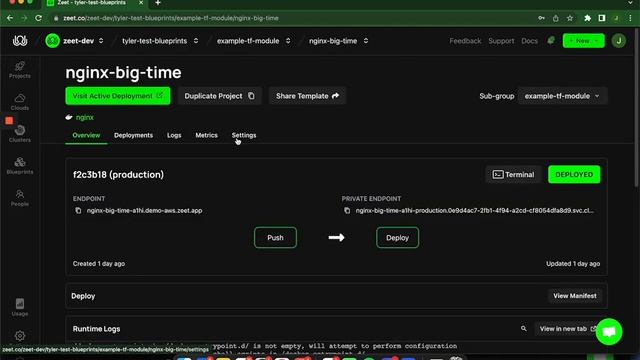This screenshot has height=360, width=640.
Task: Click the Push step button
Action: click(x=275, y=238)
